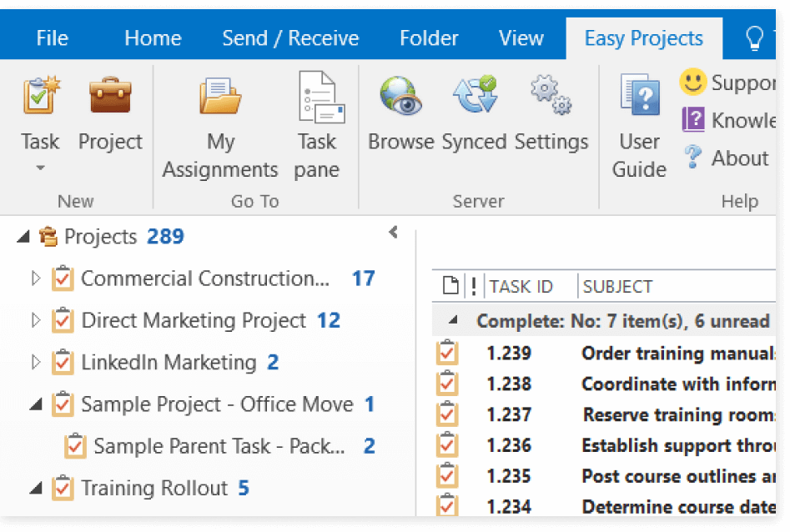Open task 'Post course outlines'

coord(679,476)
